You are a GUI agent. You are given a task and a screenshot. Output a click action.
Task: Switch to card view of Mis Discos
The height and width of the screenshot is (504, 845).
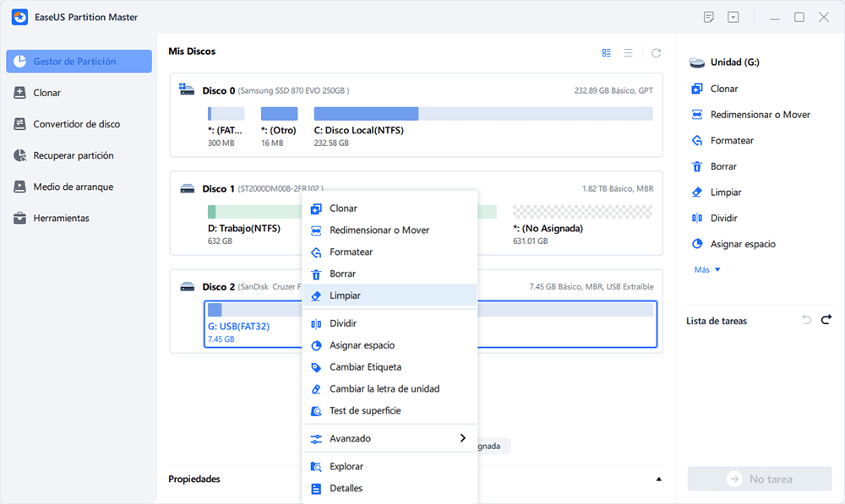coord(606,53)
